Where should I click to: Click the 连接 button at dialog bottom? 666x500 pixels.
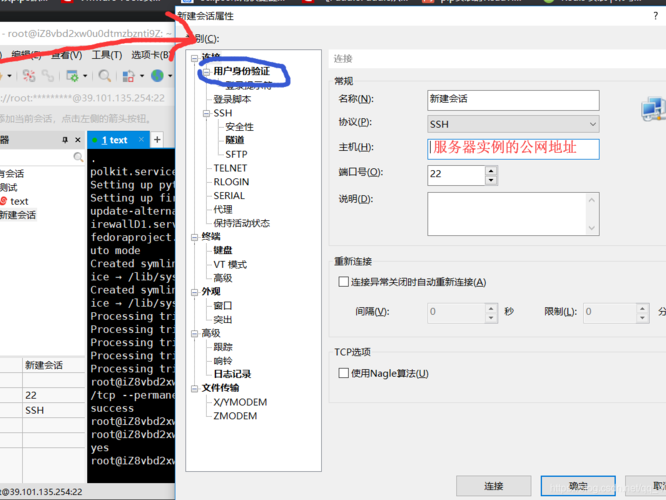coord(494,486)
